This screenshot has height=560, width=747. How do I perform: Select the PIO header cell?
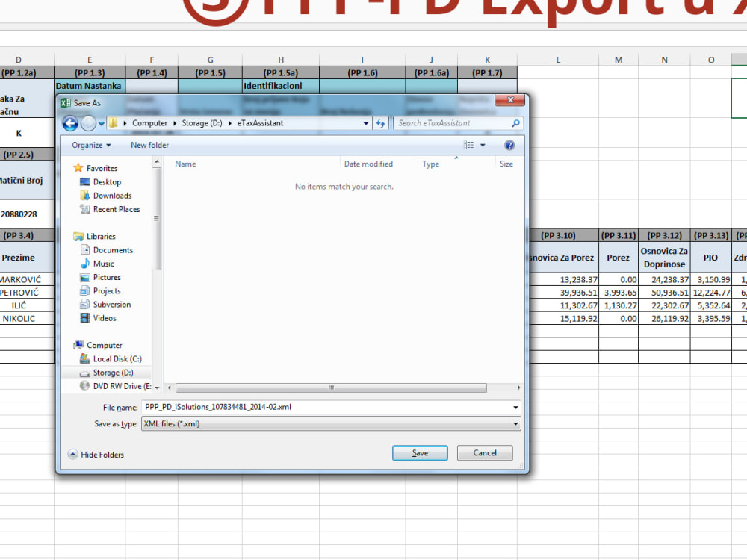(x=711, y=258)
